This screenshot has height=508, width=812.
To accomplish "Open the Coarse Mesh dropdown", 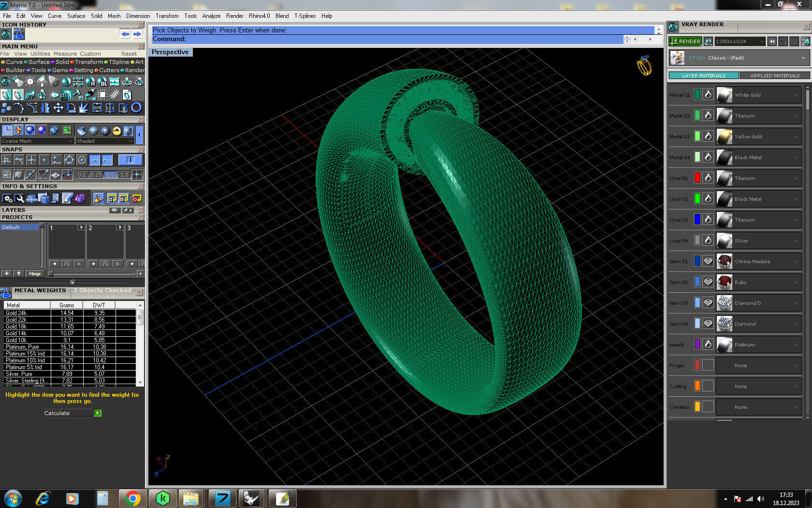I will [x=37, y=141].
